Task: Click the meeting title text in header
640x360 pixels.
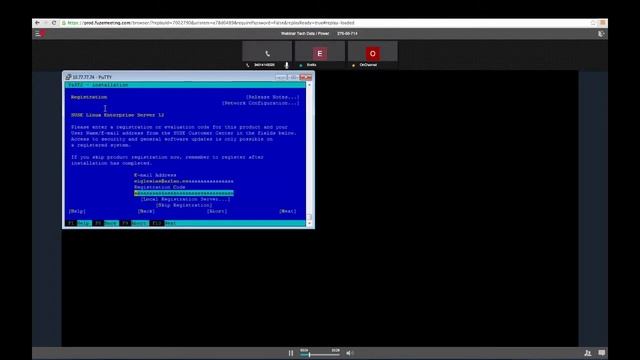Action: (305, 33)
